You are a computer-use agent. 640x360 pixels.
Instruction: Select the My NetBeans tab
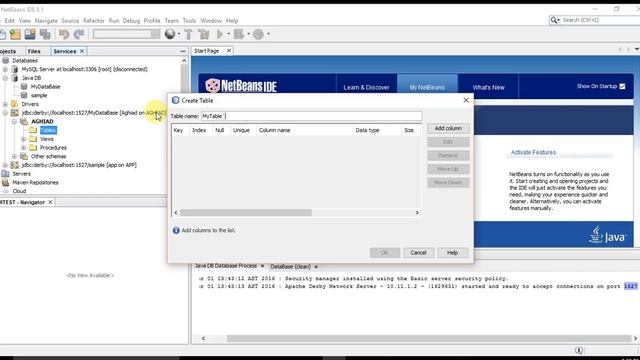[x=427, y=87]
